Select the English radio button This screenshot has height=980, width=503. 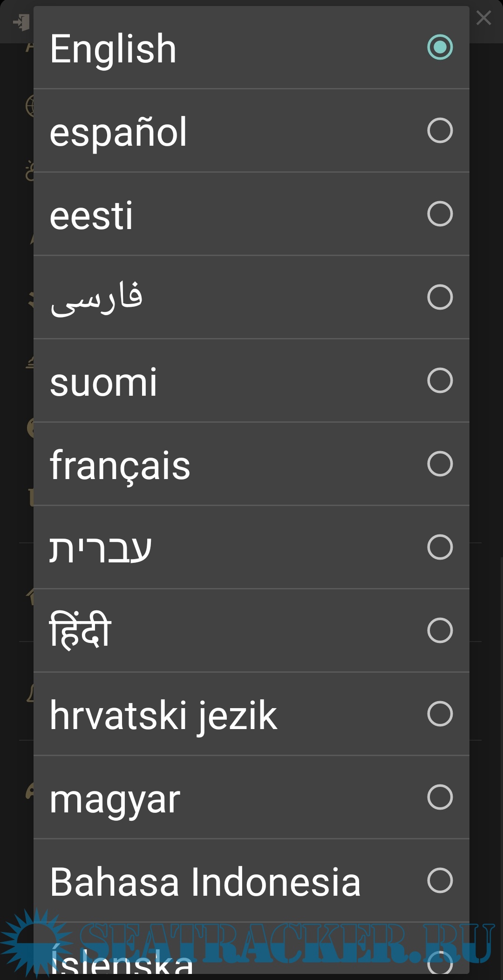pyautogui.click(x=440, y=47)
